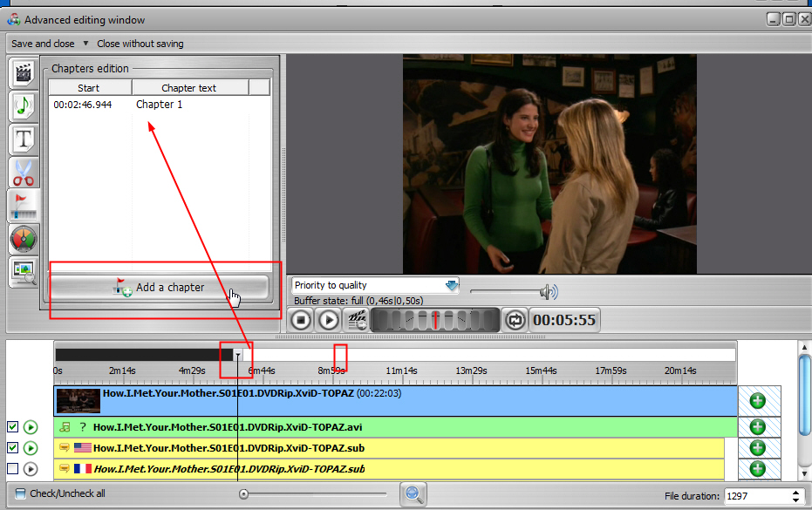Adjust the timeline zoom slider

click(314, 494)
